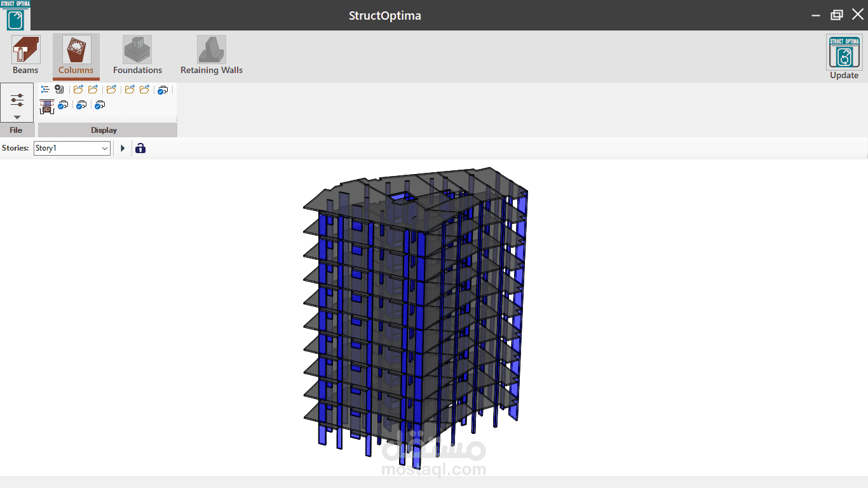868x488 pixels.
Task: Toggle the unlock padlock icon
Action: [x=140, y=148]
